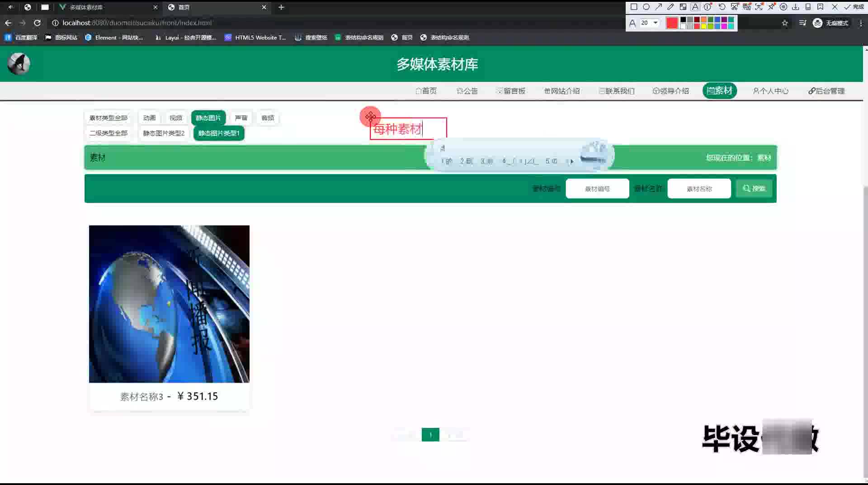The height and width of the screenshot is (485, 868).
Task: Open the 领导介绍 navigation item
Action: click(x=671, y=91)
